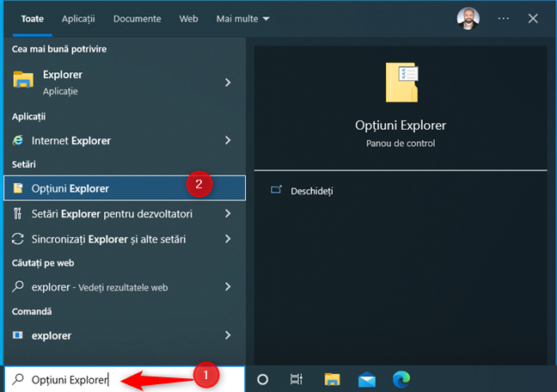Click in the Opțiuni Explorer search field

(125, 379)
